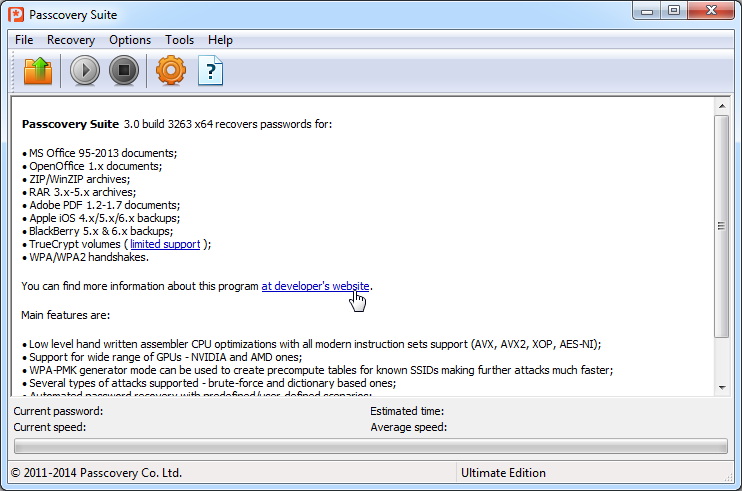This screenshot has width=742, height=491.
Task: Visit the 'at developer's website' link
Action: [x=315, y=286]
